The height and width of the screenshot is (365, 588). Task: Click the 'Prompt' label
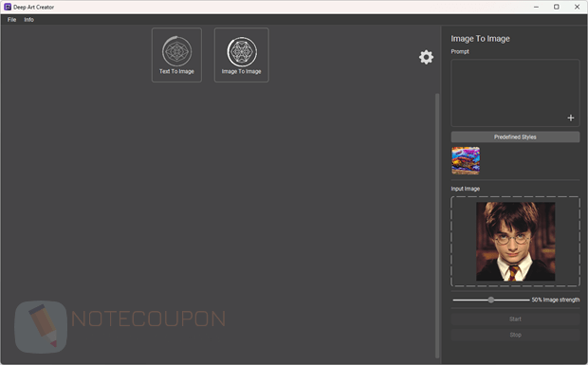460,51
